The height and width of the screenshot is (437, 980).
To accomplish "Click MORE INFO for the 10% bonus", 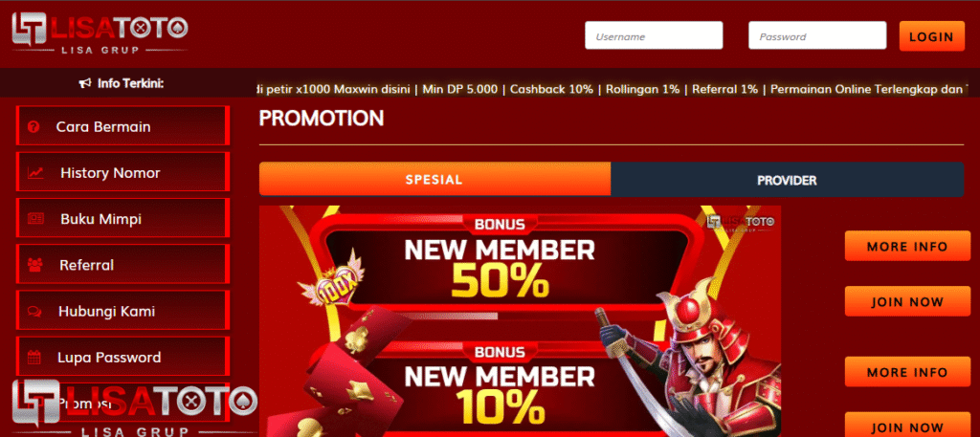I will 907,372.
